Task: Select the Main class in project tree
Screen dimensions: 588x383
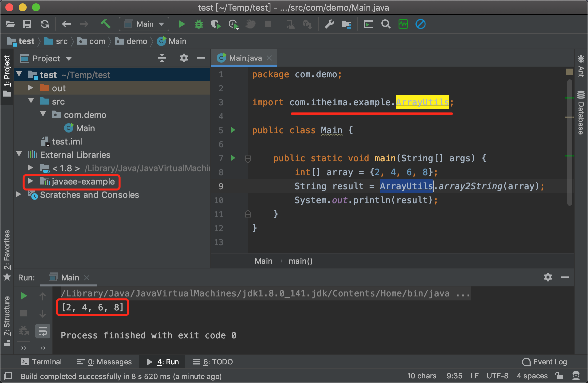Action: point(79,128)
